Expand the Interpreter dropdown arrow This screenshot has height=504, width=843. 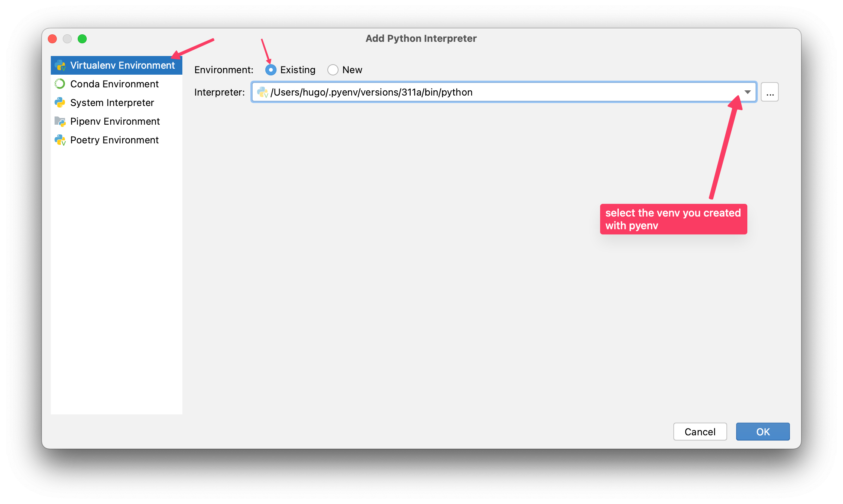pyautogui.click(x=747, y=92)
